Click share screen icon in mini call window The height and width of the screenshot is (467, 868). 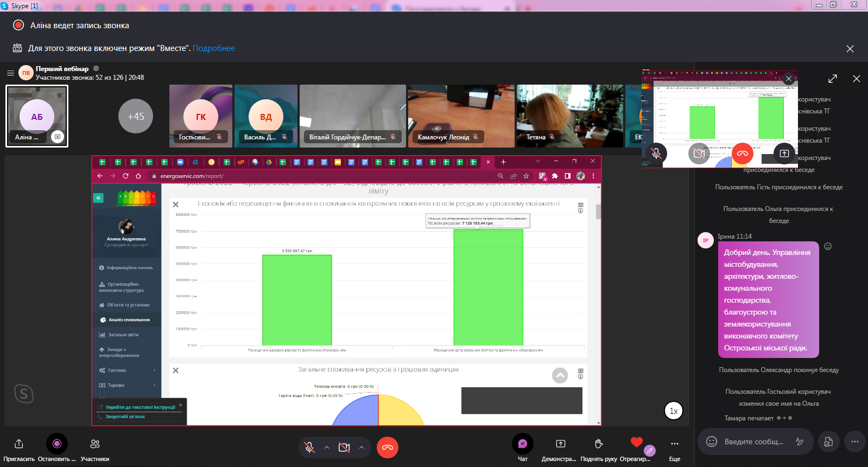[x=784, y=153]
